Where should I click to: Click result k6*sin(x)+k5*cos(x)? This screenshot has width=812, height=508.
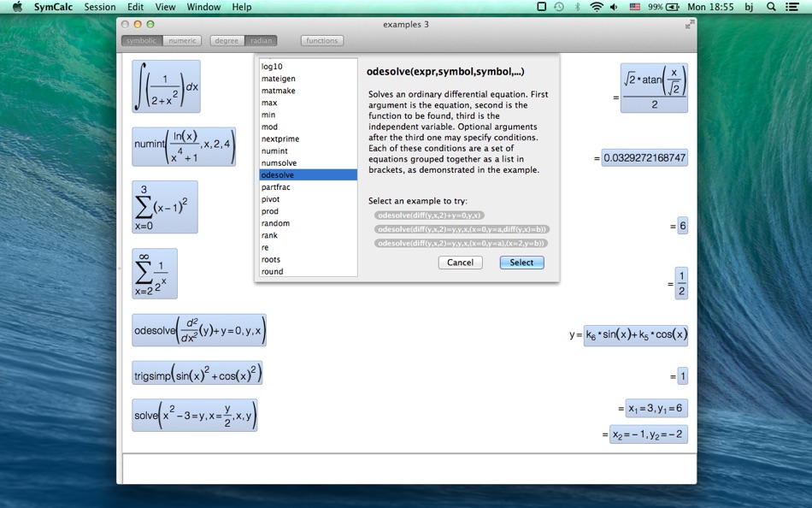coord(636,335)
